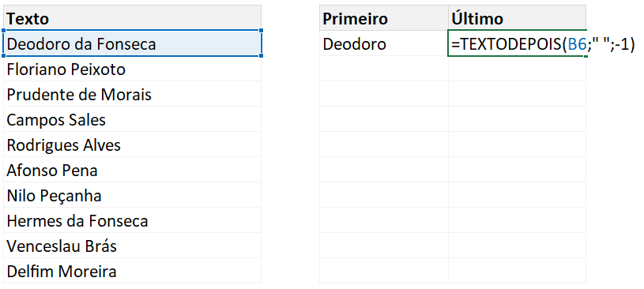Image resolution: width=644 pixels, height=289 pixels.
Task: Click the Afonso Pena cell
Action: (132, 170)
